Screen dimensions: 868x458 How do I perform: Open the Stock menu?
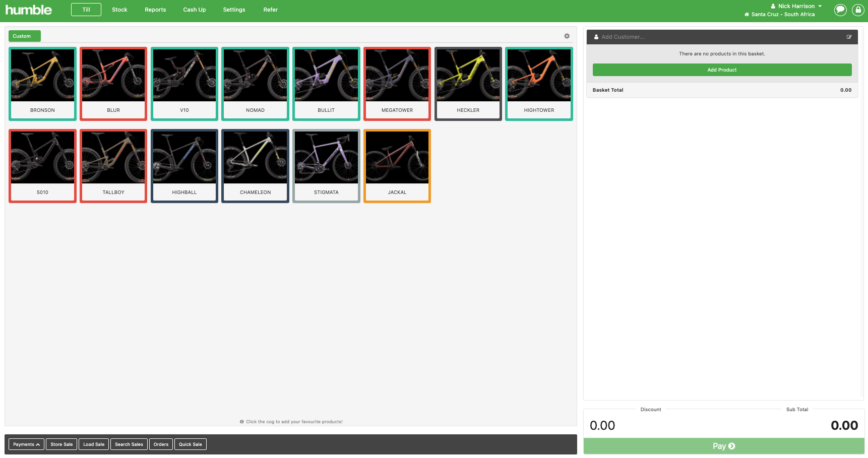[x=119, y=10]
